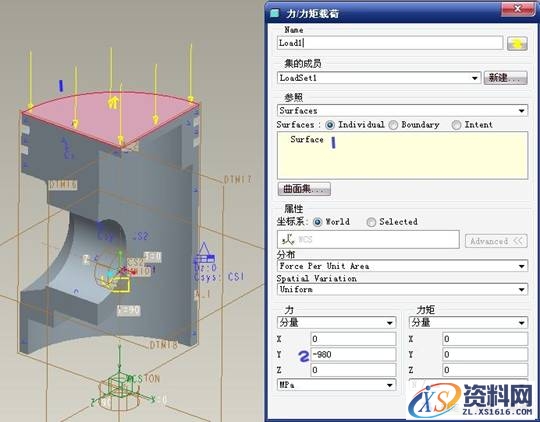Choose Selected coordinate system option
This screenshot has width=540, height=422.
[371, 222]
